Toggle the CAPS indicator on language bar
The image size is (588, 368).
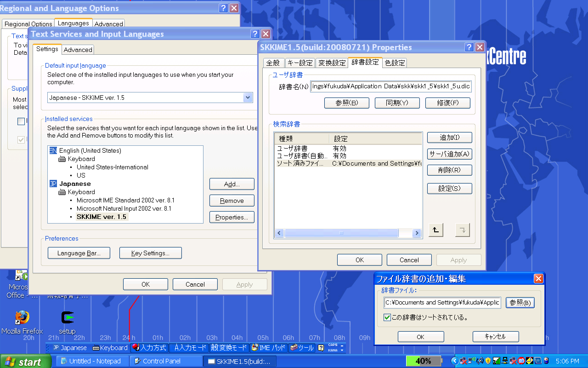point(333,345)
